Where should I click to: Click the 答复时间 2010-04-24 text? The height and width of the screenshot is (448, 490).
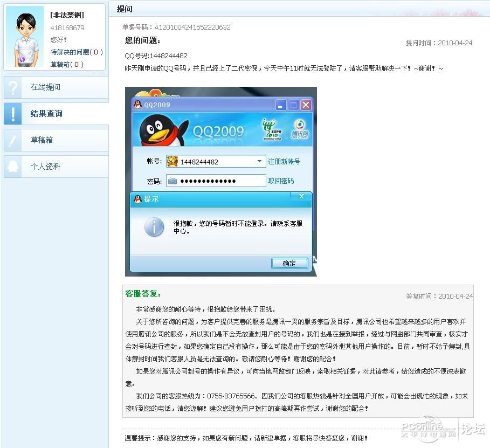tap(439, 296)
